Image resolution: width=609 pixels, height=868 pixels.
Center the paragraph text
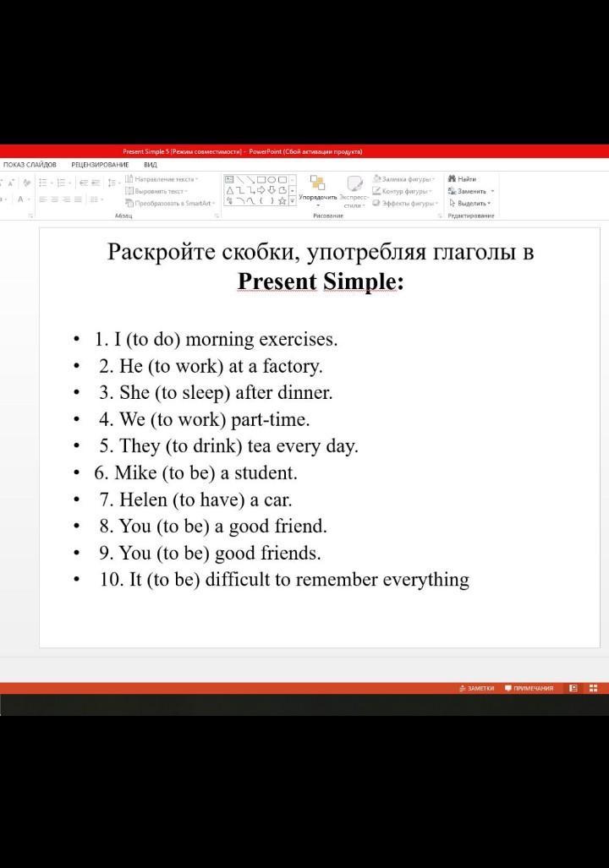54,199
